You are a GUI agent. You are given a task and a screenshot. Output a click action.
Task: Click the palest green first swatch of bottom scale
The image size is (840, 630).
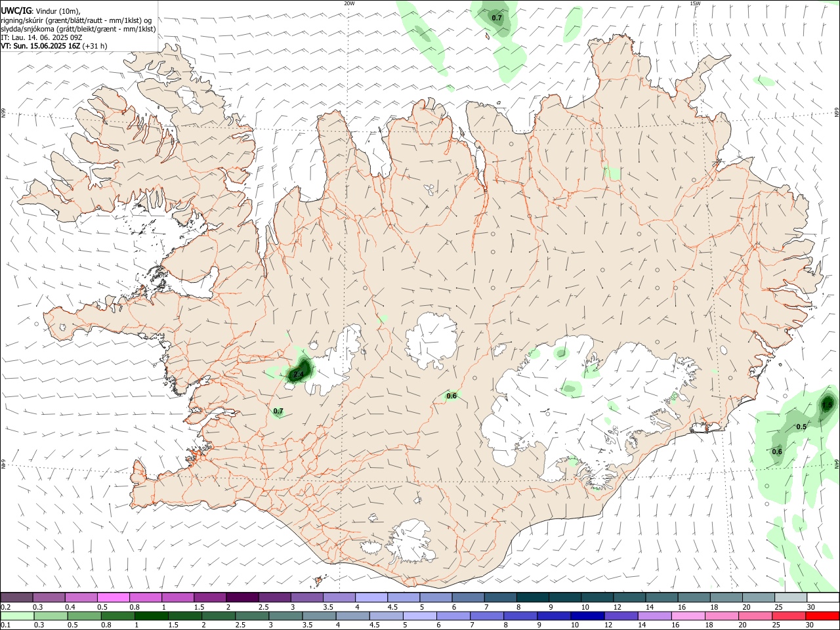coord(17,616)
